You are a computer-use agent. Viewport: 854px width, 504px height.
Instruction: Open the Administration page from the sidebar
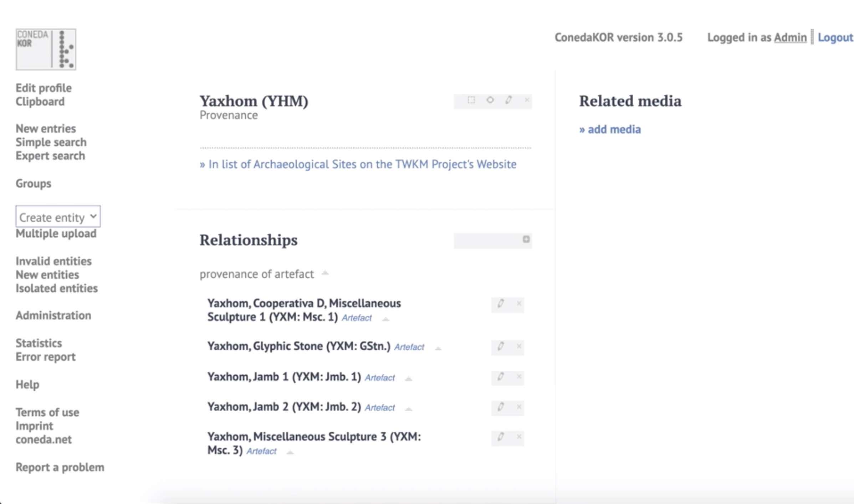point(53,315)
